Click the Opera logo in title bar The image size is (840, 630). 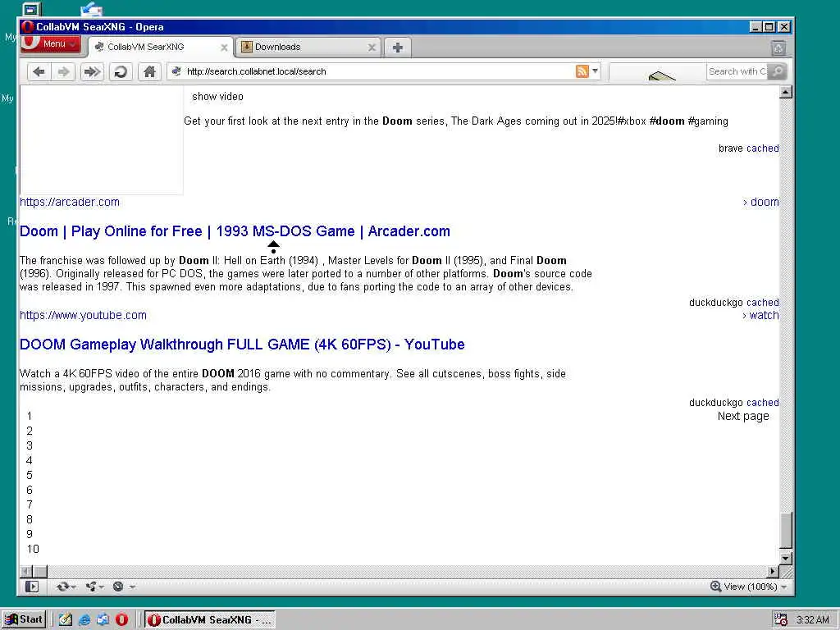point(28,27)
